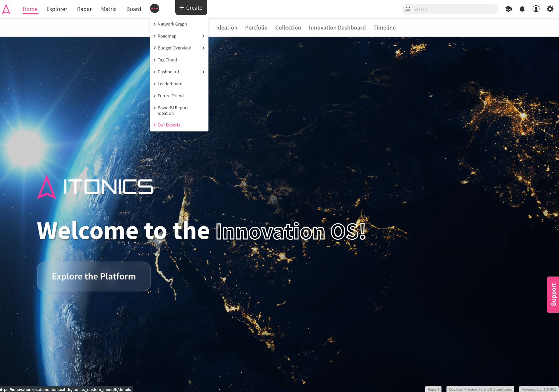
Task: Open the Explorer navigation tab
Action: click(x=57, y=9)
